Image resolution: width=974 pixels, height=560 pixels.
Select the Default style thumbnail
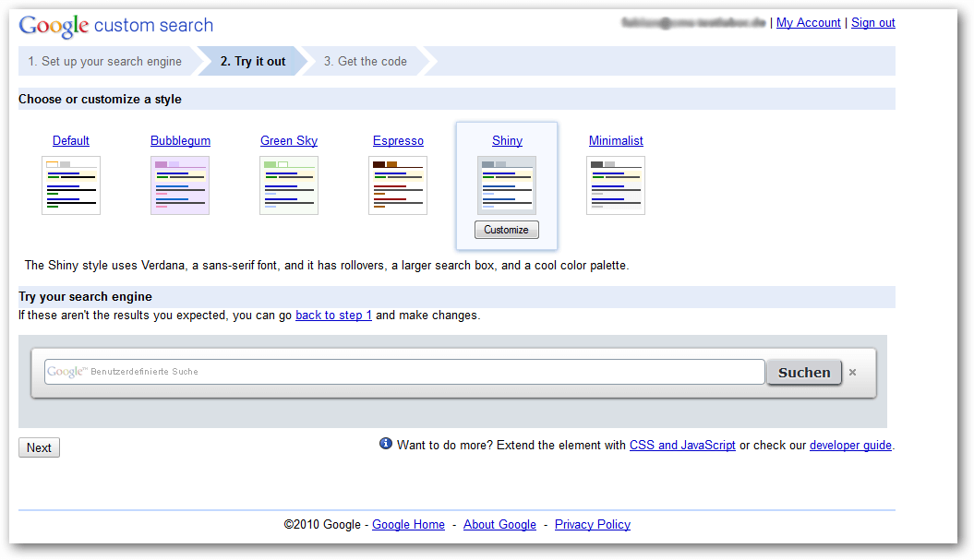pyautogui.click(x=71, y=185)
